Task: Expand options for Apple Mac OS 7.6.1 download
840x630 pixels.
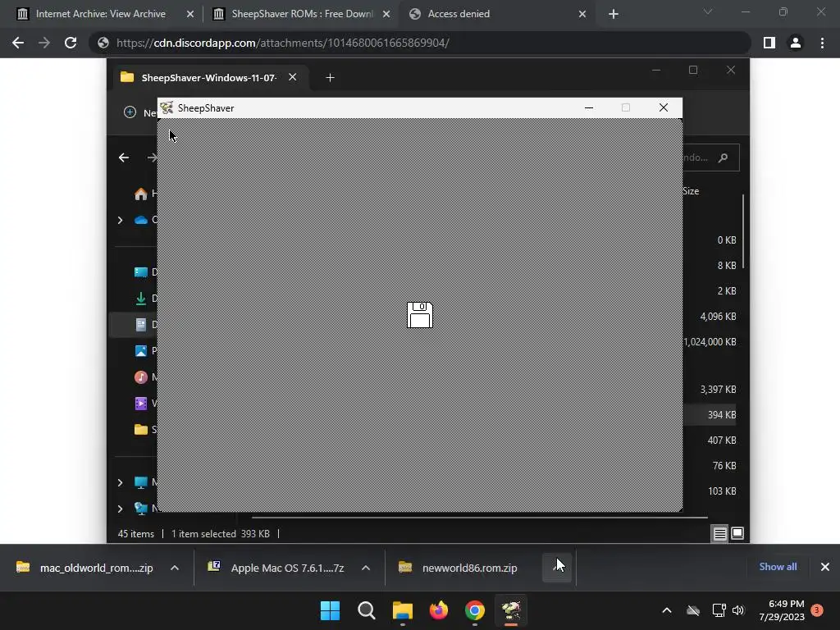Action: pos(366,568)
